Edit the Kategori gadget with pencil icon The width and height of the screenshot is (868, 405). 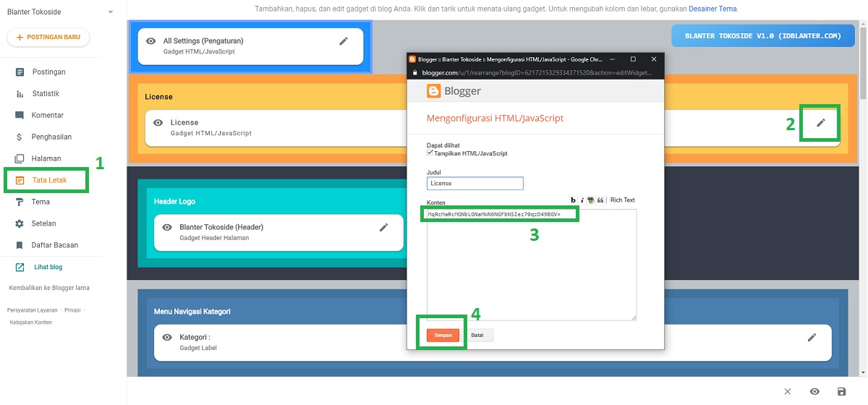click(812, 337)
